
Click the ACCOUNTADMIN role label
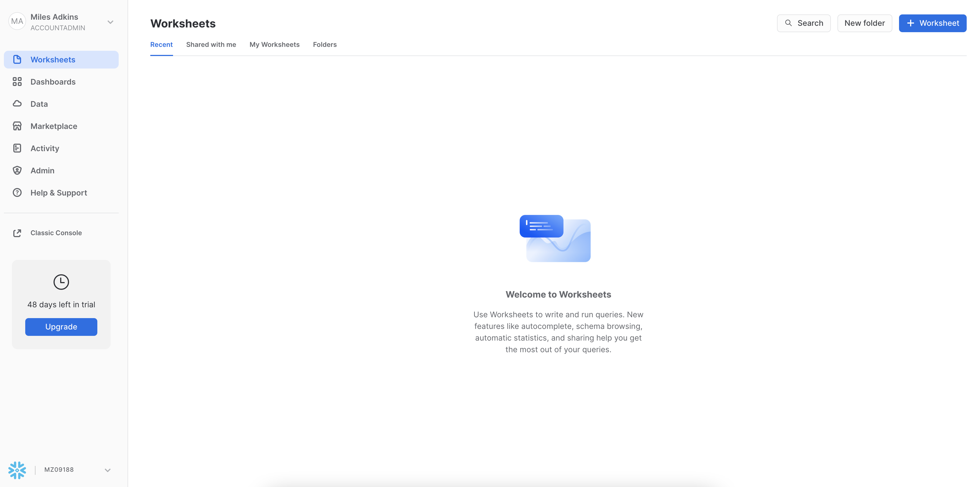tap(58, 28)
